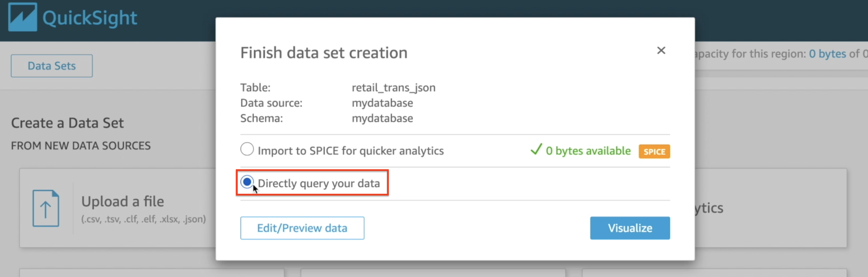
Task: Click the 0 bytes available text
Action: point(588,151)
